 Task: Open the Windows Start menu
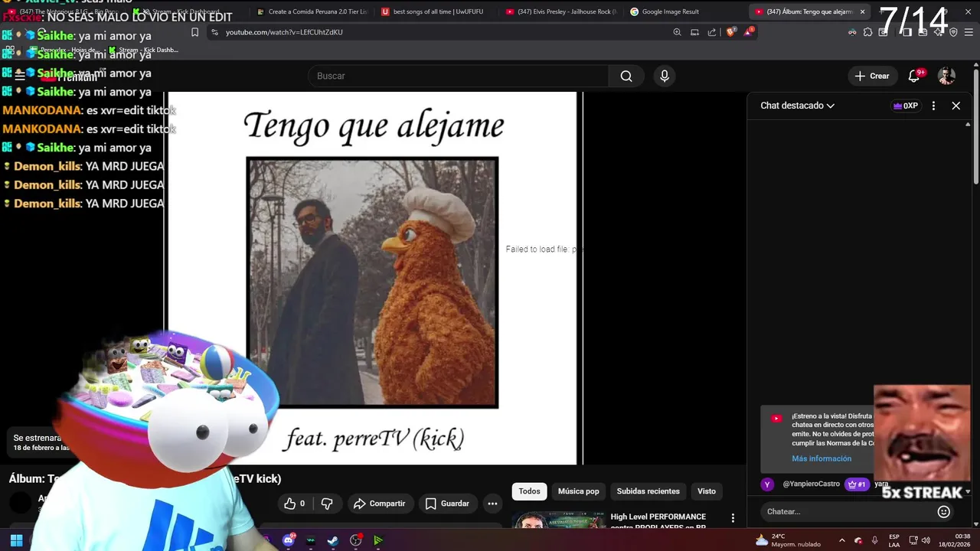pyautogui.click(x=16, y=540)
